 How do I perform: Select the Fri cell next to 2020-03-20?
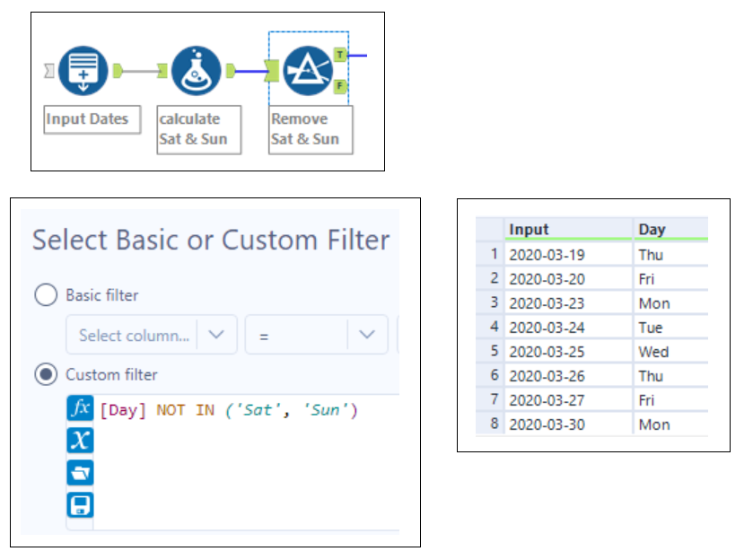coord(671,279)
